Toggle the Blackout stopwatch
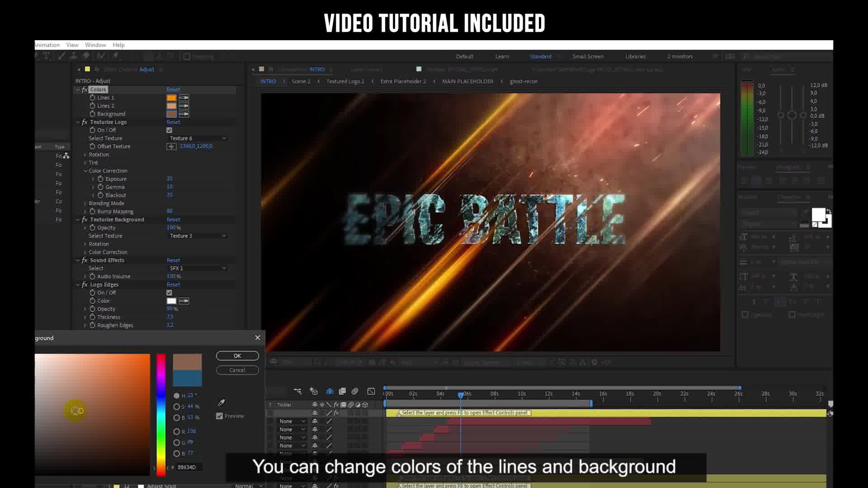This screenshot has height=488, width=868. click(100, 195)
